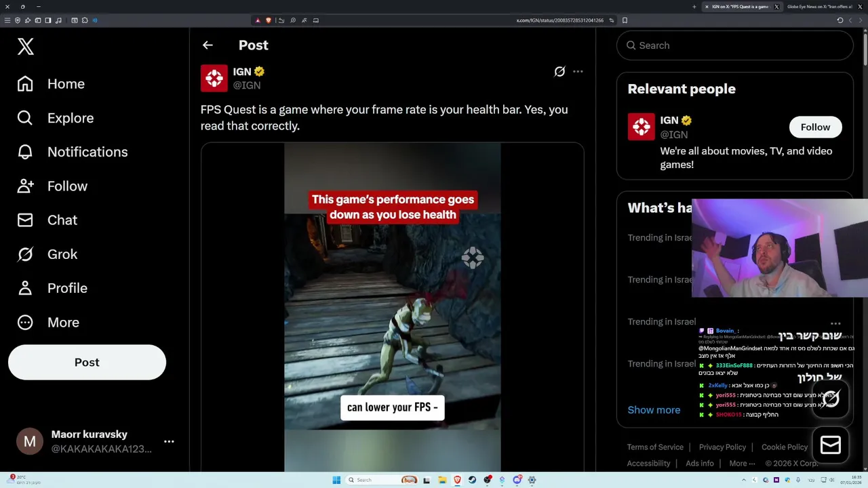The width and height of the screenshot is (868, 488).
Task: Open Cookie Policy link
Action: pos(785,447)
